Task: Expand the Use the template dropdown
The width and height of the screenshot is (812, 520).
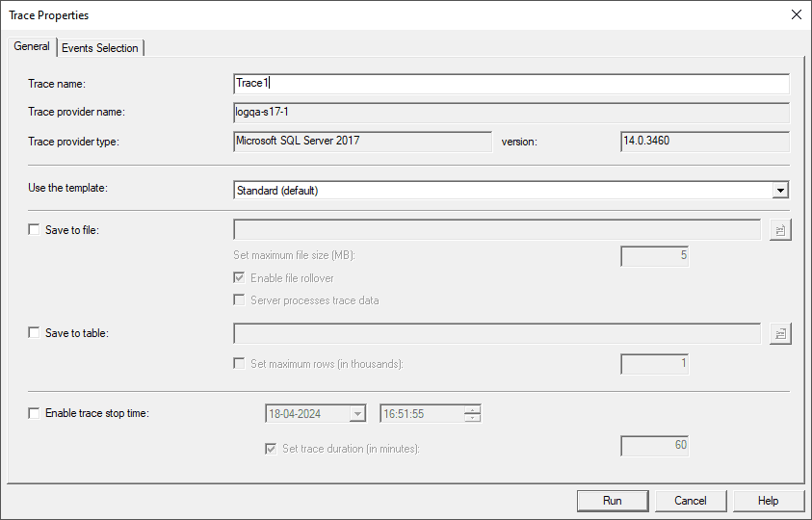Action: [780, 191]
